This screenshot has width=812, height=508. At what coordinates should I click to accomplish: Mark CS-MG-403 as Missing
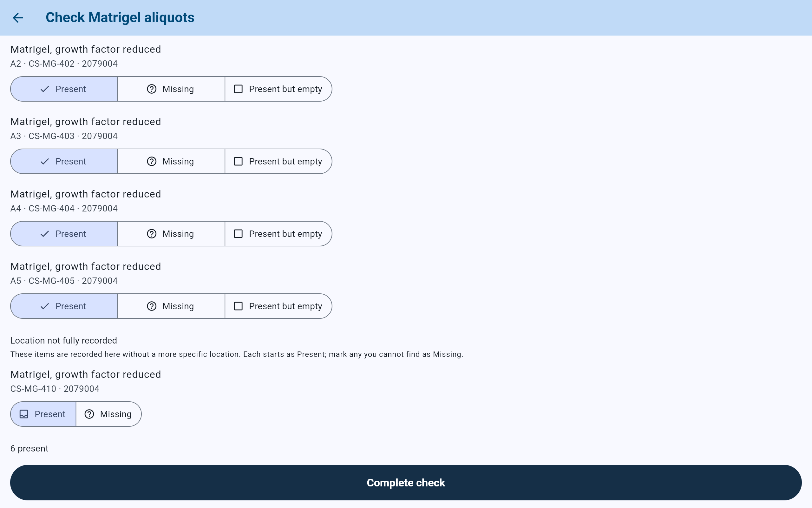tap(171, 161)
